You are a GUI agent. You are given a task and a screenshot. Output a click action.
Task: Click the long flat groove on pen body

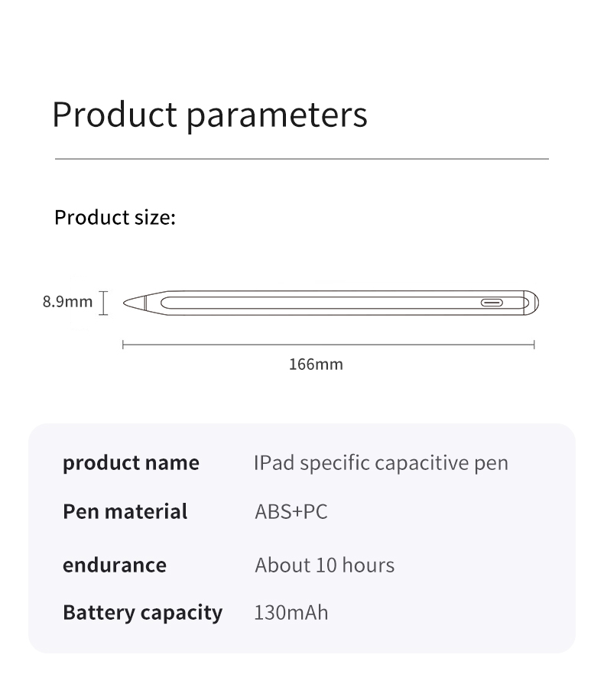tap(321, 303)
